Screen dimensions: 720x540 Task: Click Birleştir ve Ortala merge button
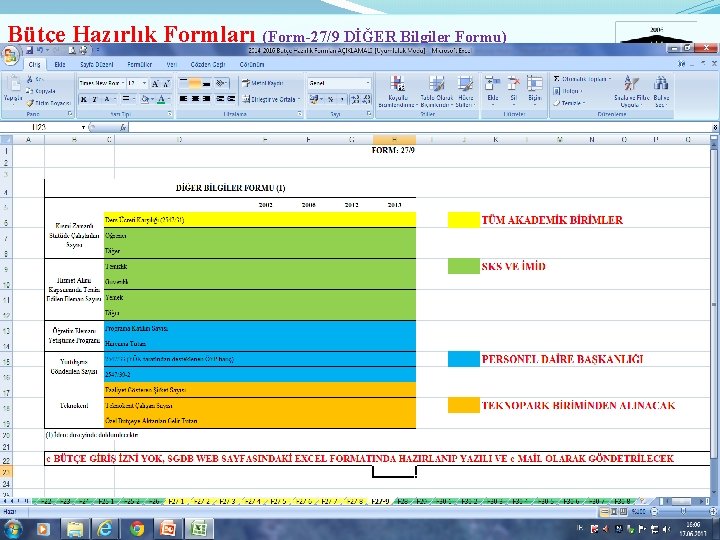click(270, 99)
